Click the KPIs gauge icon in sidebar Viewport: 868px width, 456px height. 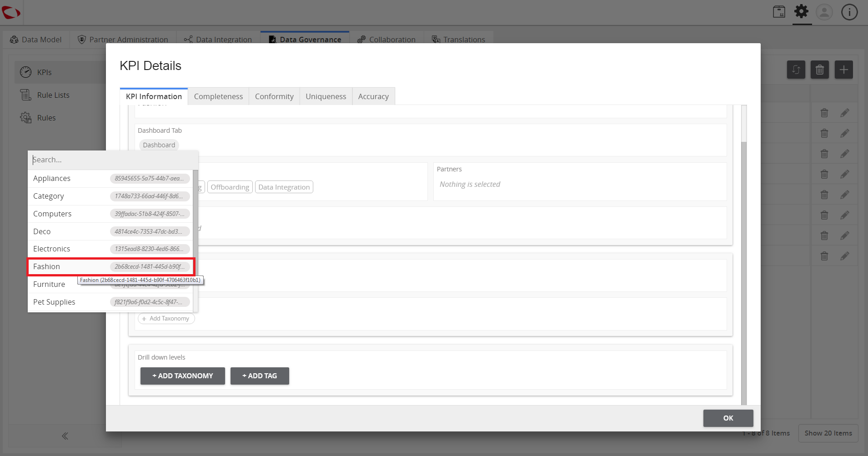pyautogui.click(x=26, y=72)
